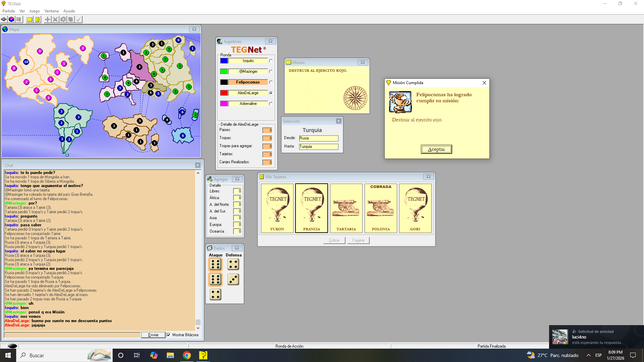Screen dimensions: 644x362
Task: Click the blue-magenta globe toolbar icon
Action: (x=11, y=19)
